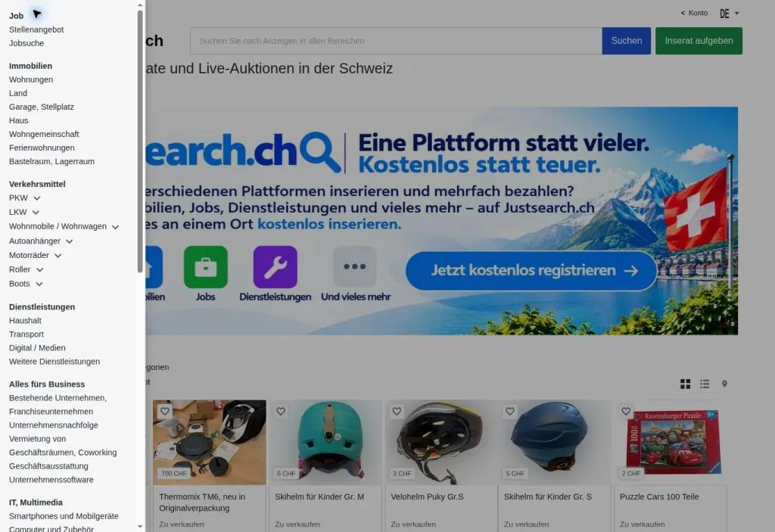
Task: Switch to grid view icon
Action: [x=685, y=384]
